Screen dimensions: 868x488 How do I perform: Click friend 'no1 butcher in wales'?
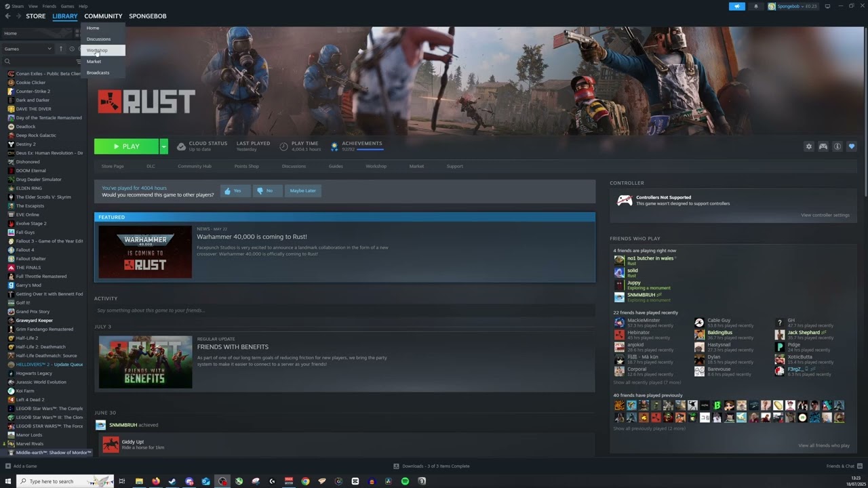(x=650, y=258)
